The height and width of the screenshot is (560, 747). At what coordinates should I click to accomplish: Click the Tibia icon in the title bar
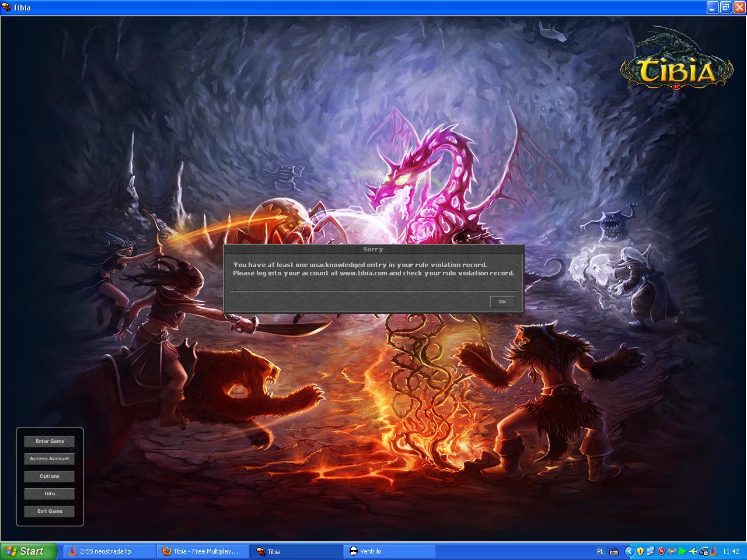tap(6, 8)
